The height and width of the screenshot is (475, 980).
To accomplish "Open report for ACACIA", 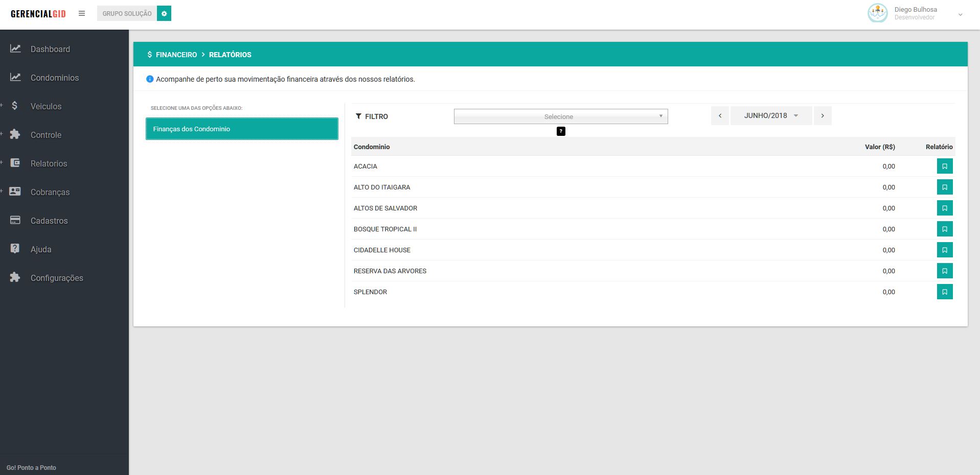I will 945,166.
